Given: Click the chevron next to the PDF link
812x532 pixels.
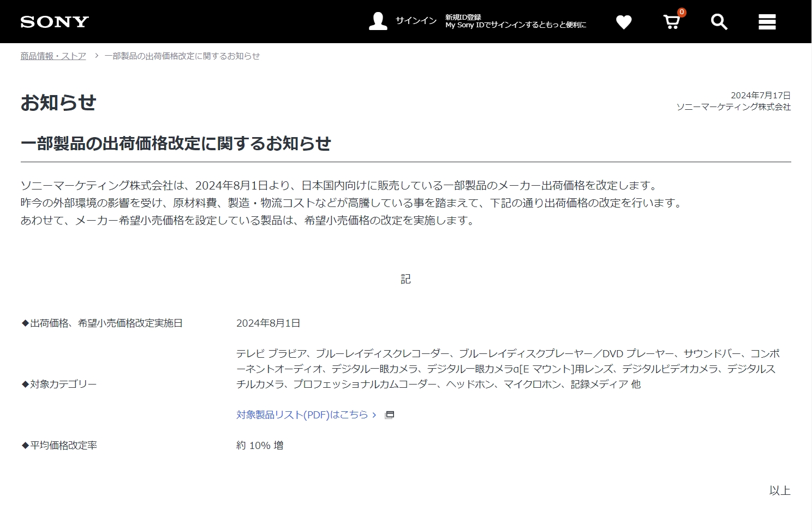Looking at the screenshot, I should tap(374, 415).
